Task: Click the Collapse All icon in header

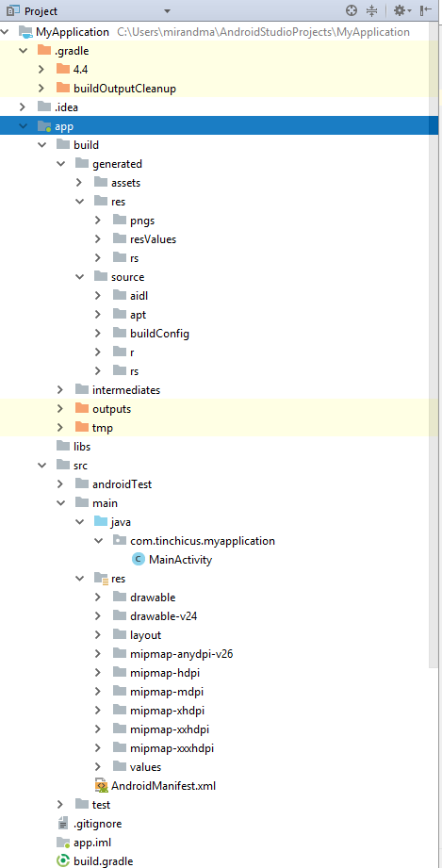Action: (x=371, y=10)
